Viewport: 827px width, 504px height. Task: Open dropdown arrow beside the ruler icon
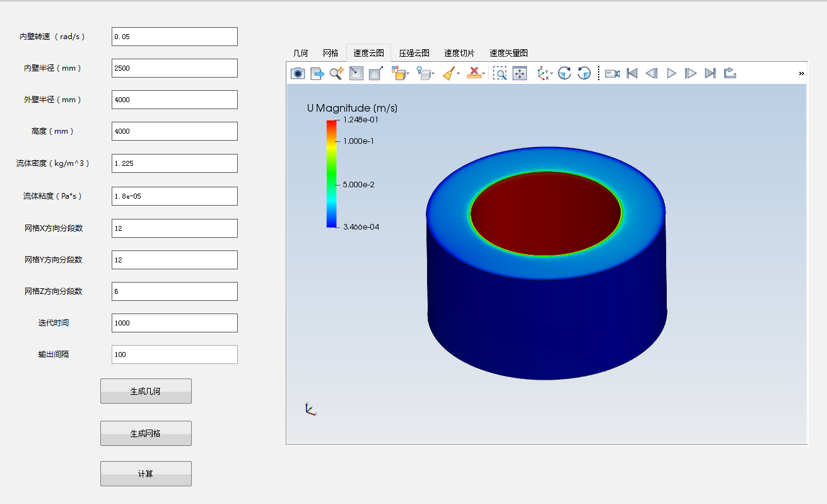click(484, 74)
